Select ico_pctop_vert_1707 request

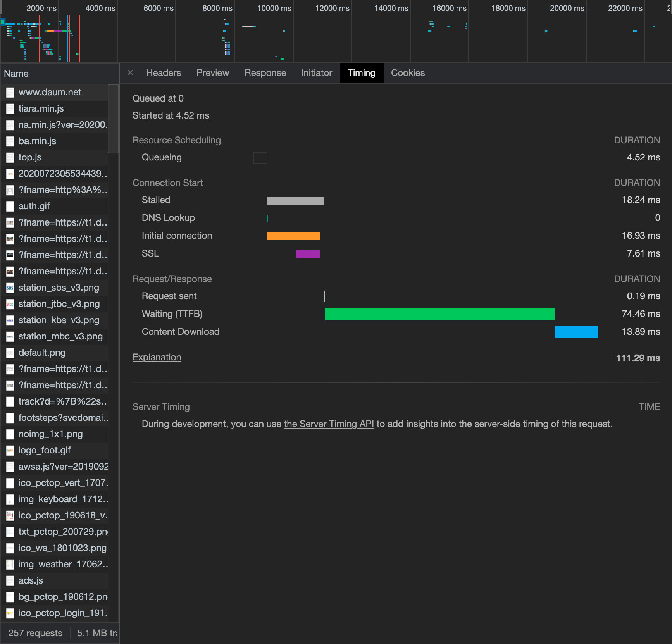click(54, 483)
